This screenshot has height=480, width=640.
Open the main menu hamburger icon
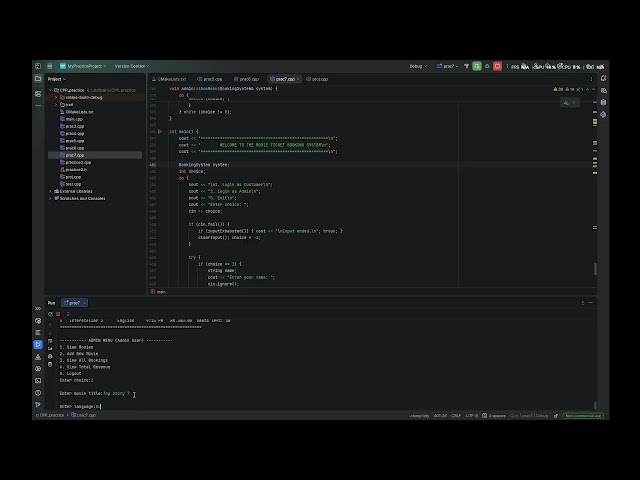pyautogui.click(x=50, y=66)
